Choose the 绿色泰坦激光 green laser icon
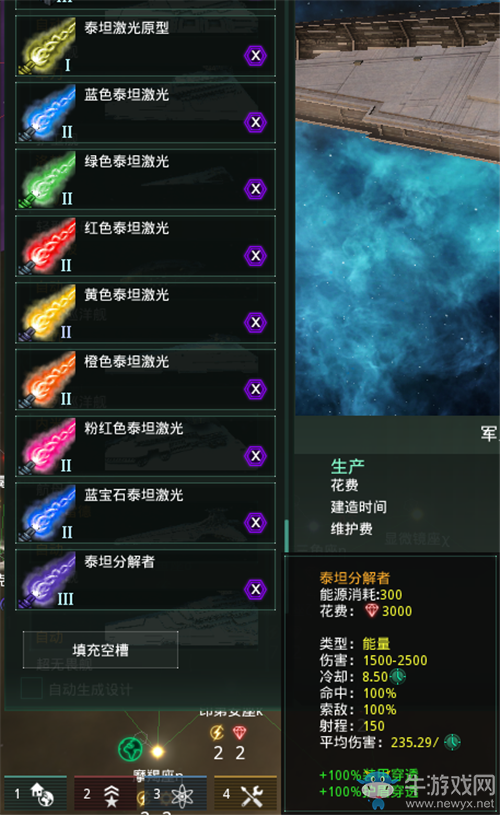 [47, 179]
